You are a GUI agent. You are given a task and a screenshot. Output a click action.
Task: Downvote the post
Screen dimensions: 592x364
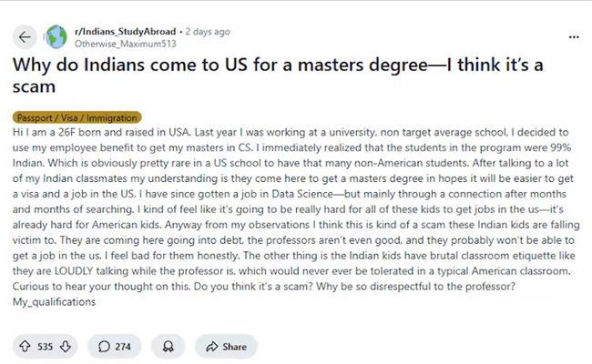point(65,347)
